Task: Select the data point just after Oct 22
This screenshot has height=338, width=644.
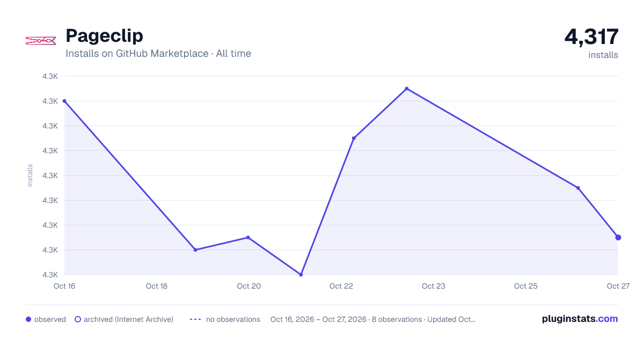Action: (354, 138)
